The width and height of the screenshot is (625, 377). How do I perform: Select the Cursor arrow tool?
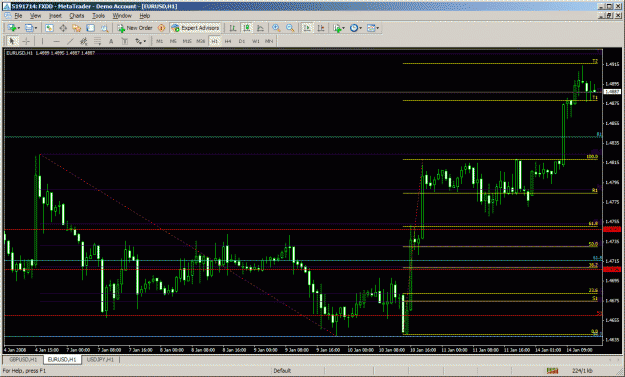[12, 41]
